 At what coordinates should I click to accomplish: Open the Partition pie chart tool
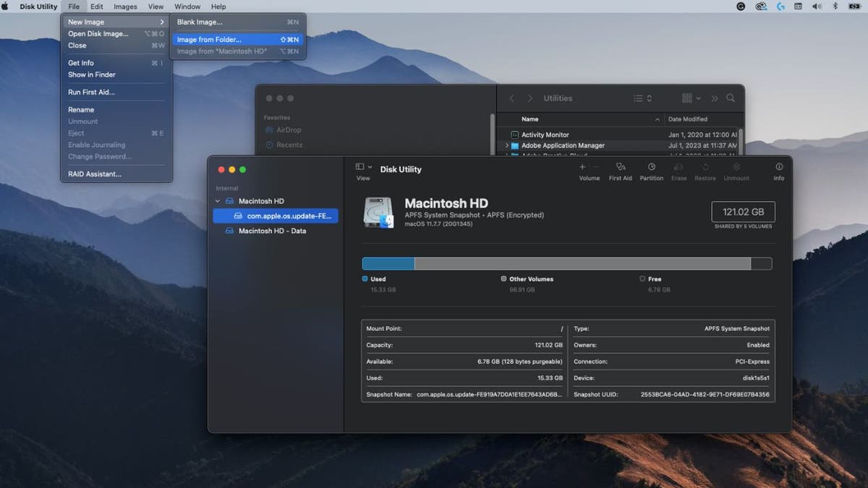click(x=651, y=167)
